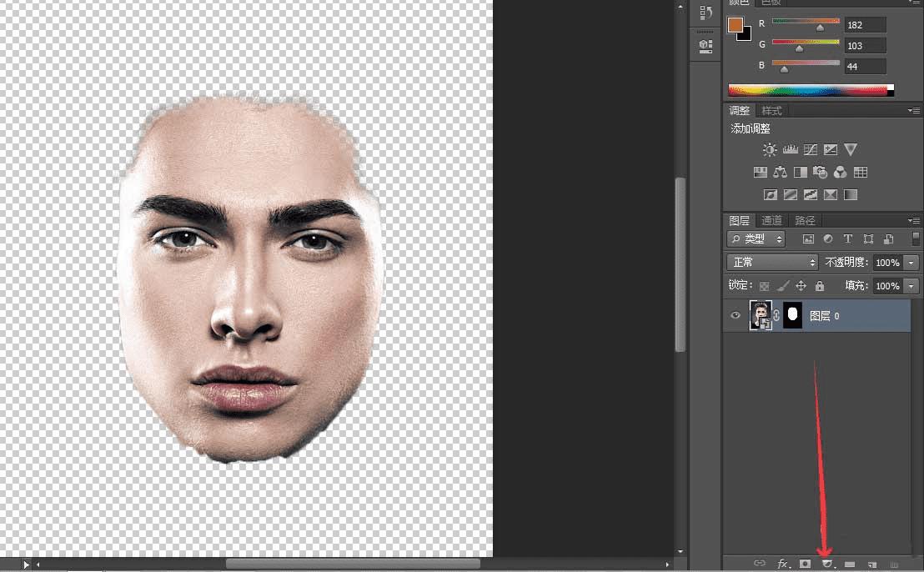Create new fill or adjustment layer

(827, 564)
